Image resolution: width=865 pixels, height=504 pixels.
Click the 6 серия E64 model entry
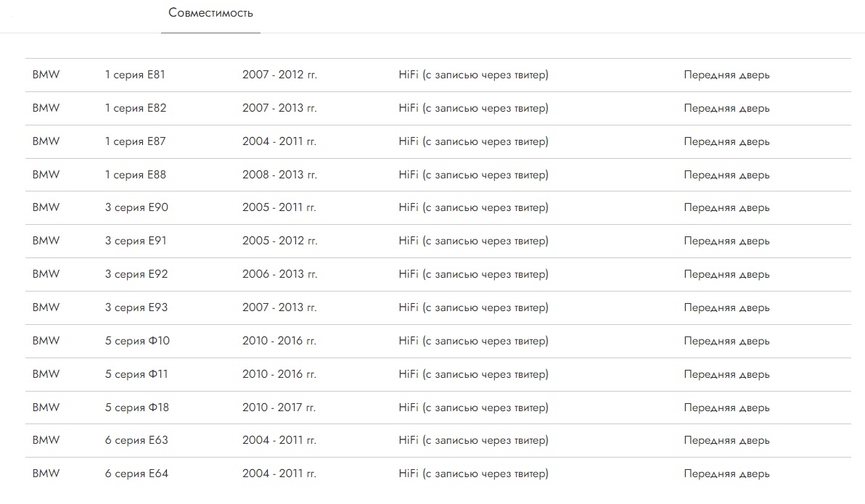(x=136, y=474)
